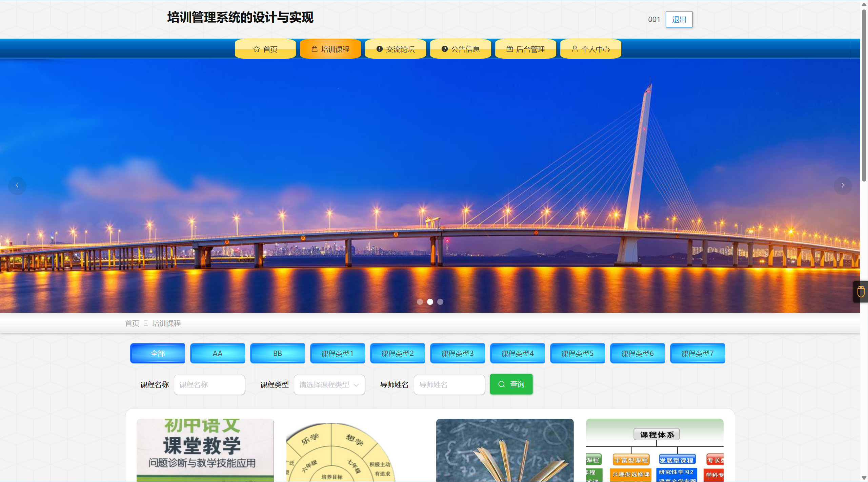This screenshot has width=868, height=482.
Task: Jump to the first carousel indicator dot
Action: pos(420,302)
